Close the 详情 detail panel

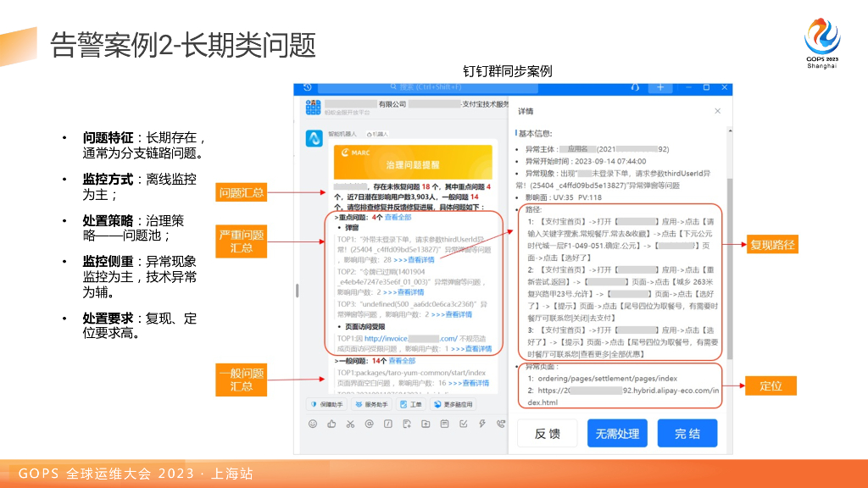(717, 111)
